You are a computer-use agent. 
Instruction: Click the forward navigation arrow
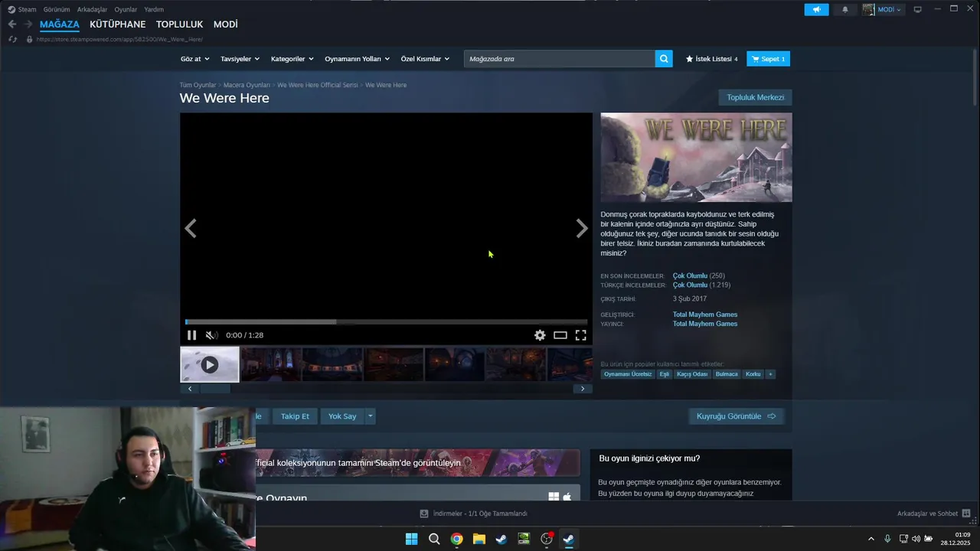point(28,24)
